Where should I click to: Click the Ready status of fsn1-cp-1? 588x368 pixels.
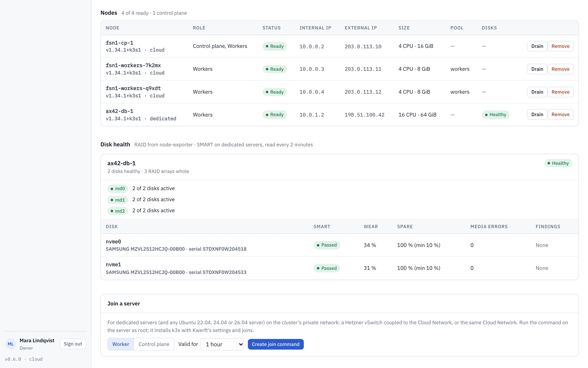pyautogui.click(x=275, y=46)
